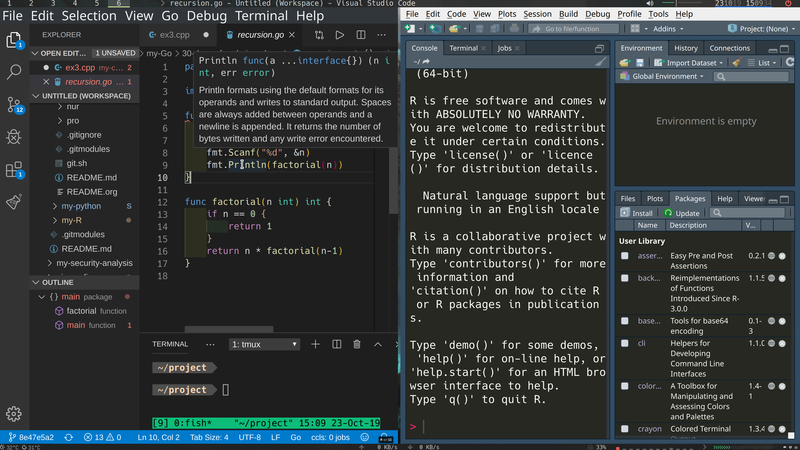The image size is (800, 450).
Task: Open the Extensions view in activity bar
Action: coord(14,169)
